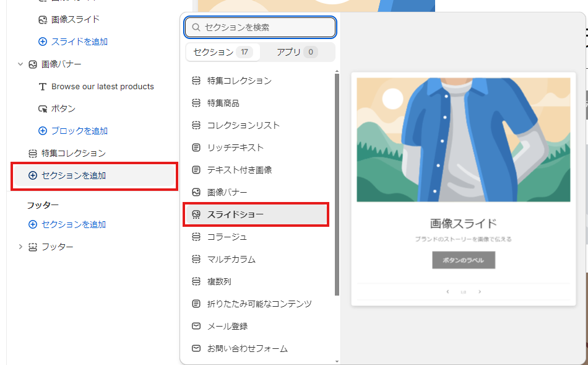This screenshot has height=365, width=588.
Task: Click the highlighted セクションを追加 button
Action: (x=68, y=175)
